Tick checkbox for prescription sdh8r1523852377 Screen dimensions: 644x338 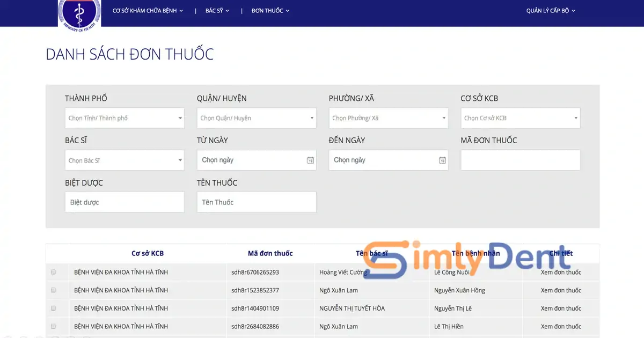coord(54,290)
